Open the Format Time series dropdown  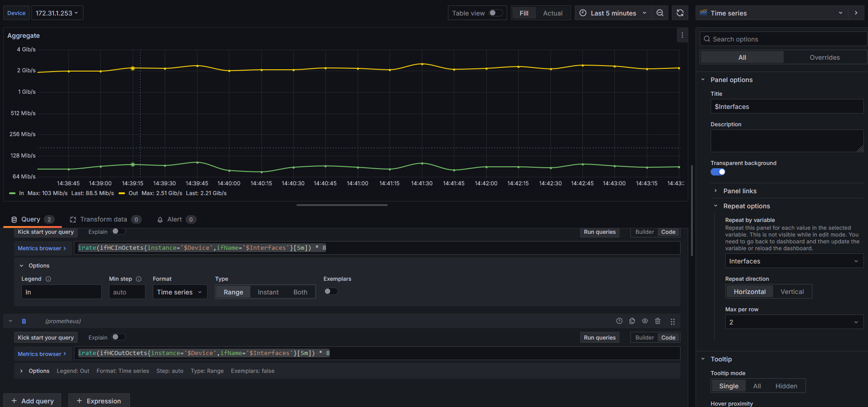180,292
